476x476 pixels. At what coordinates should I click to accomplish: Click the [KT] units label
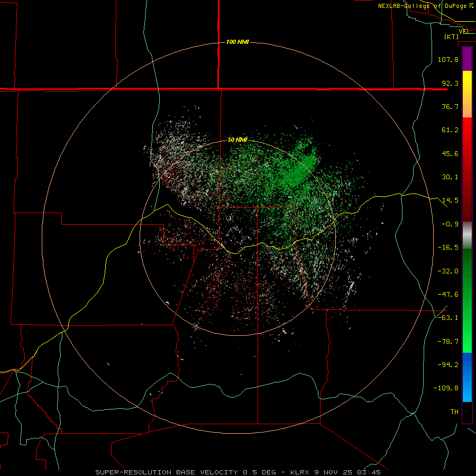[451, 36]
